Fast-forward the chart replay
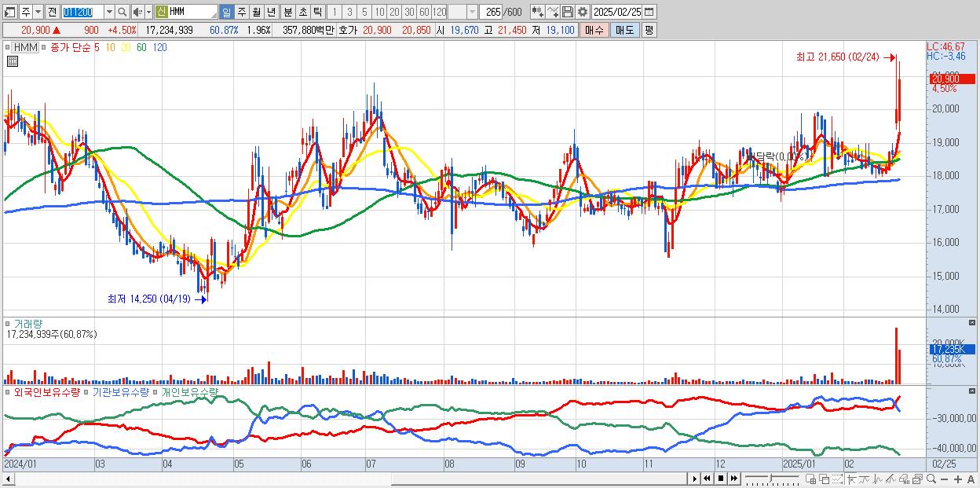 click(733, 479)
